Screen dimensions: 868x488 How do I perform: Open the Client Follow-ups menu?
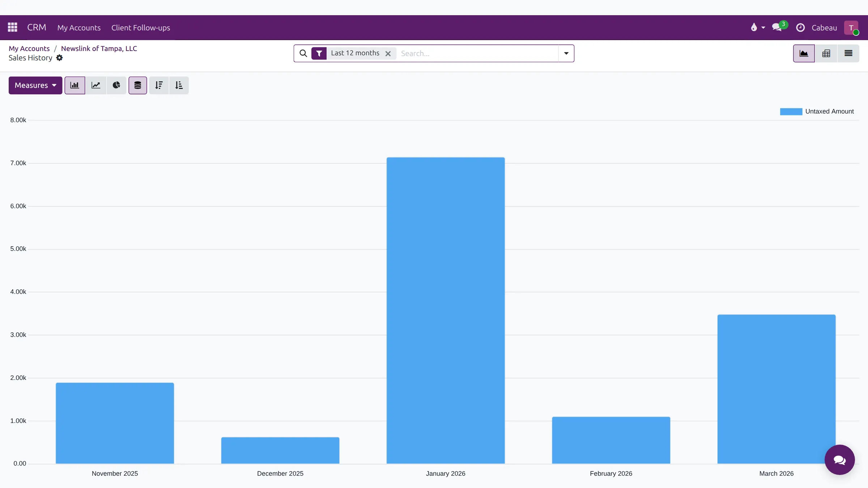(x=141, y=27)
